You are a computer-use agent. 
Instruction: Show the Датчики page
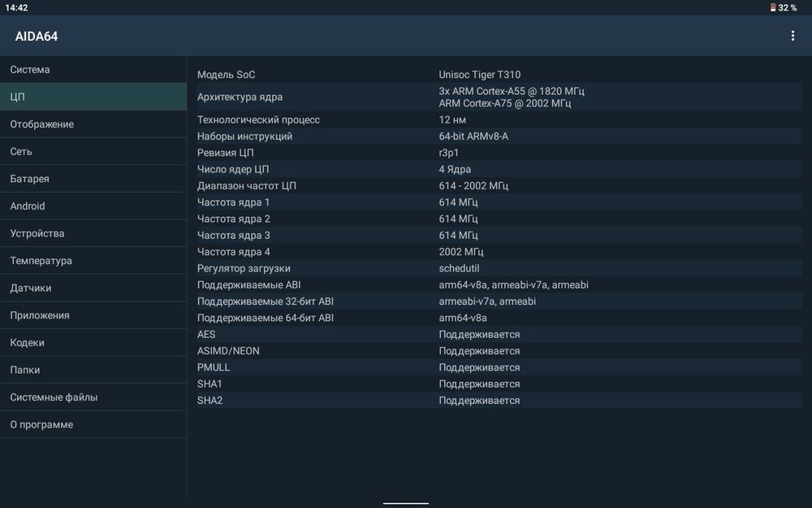[93, 288]
